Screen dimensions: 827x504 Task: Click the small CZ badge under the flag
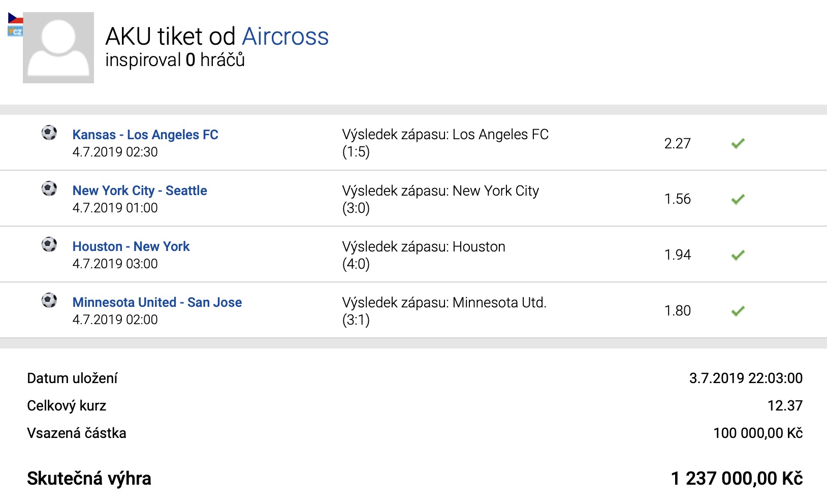(15, 31)
